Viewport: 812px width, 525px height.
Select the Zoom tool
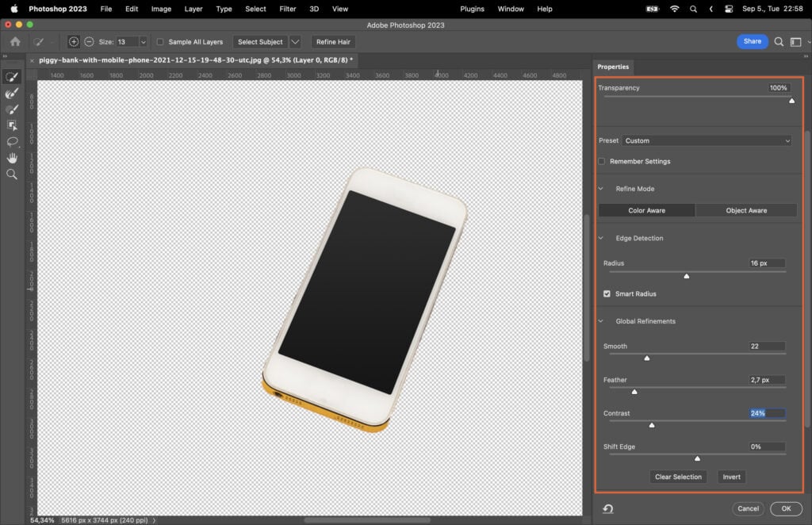pyautogui.click(x=11, y=174)
